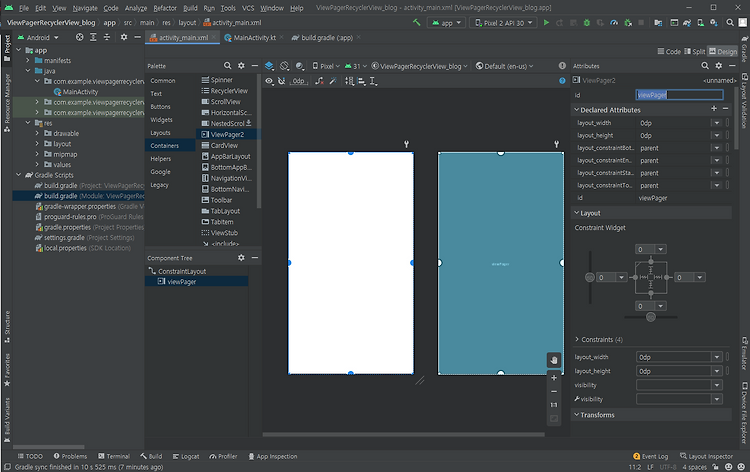This screenshot has height=472, width=750.
Task: Zoom in design canvas with plus button
Action: 554,378
